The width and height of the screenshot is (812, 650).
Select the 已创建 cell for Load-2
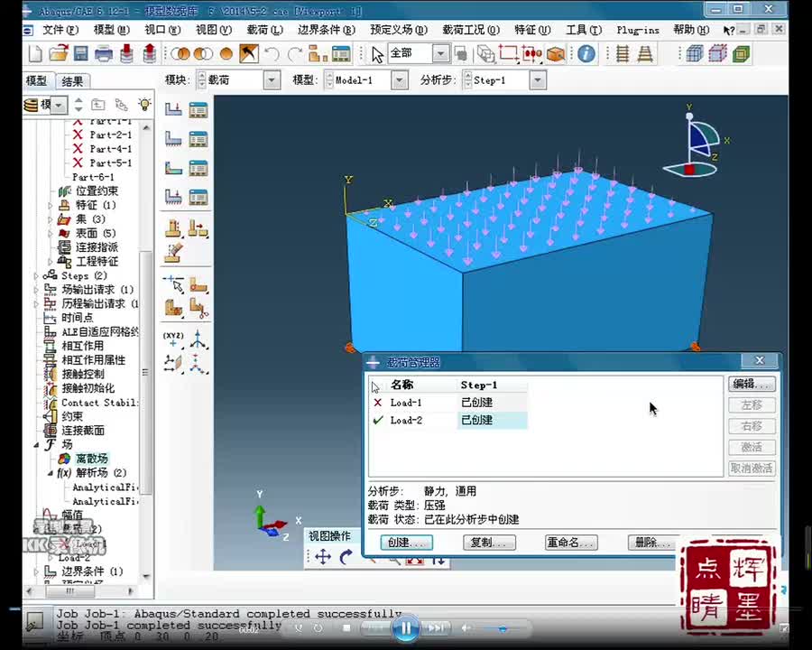pyautogui.click(x=492, y=420)
